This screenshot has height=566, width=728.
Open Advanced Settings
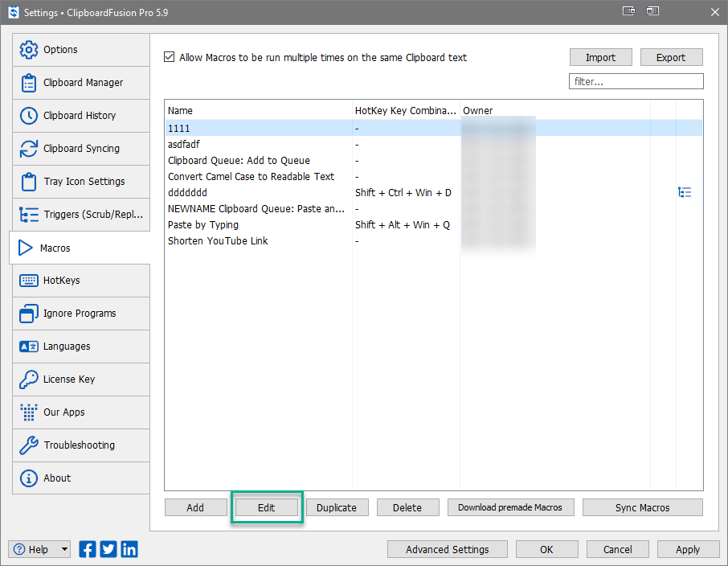[448, 549]
